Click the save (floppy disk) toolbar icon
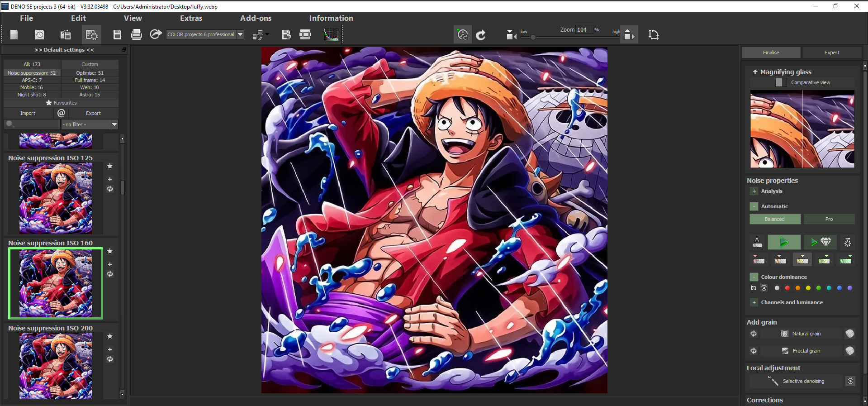The width and height of the screenshot is (868, 406). [x=117, y=34]
